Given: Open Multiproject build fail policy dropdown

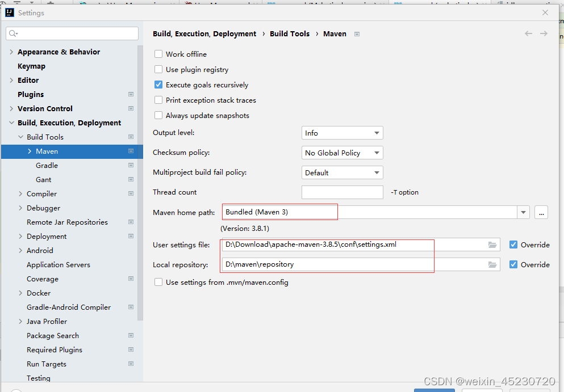Looking at the screenshot, I should pyautogui.click(x=342, y=172).
